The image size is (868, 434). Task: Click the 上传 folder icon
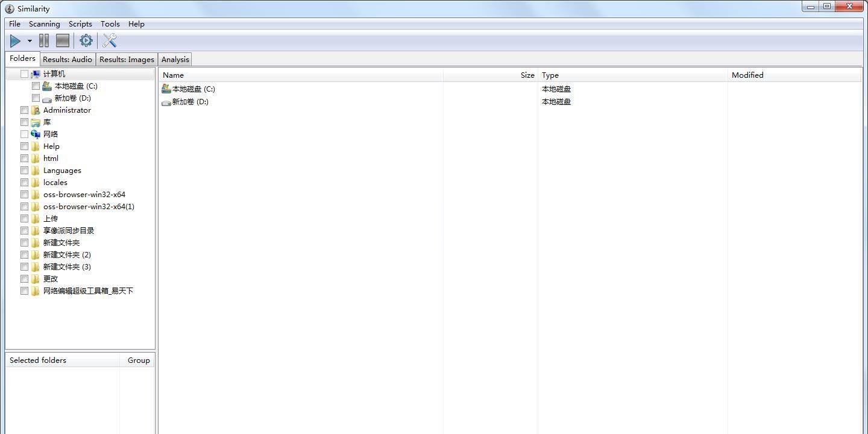[x=36, y=219]
